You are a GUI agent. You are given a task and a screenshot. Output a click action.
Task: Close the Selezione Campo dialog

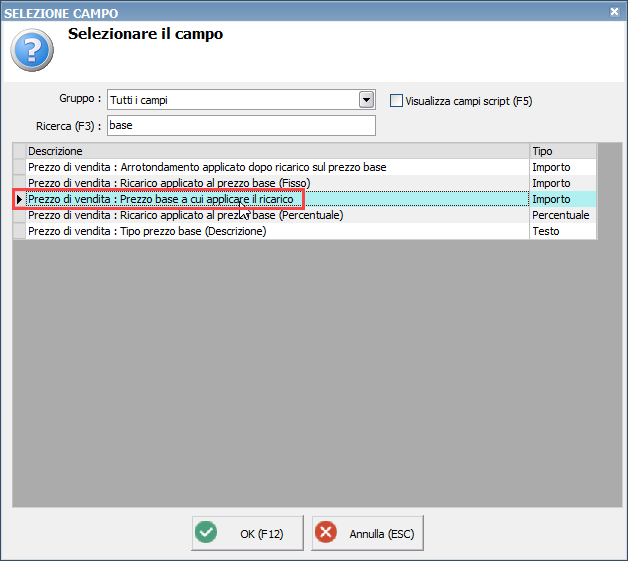(614, 12)
